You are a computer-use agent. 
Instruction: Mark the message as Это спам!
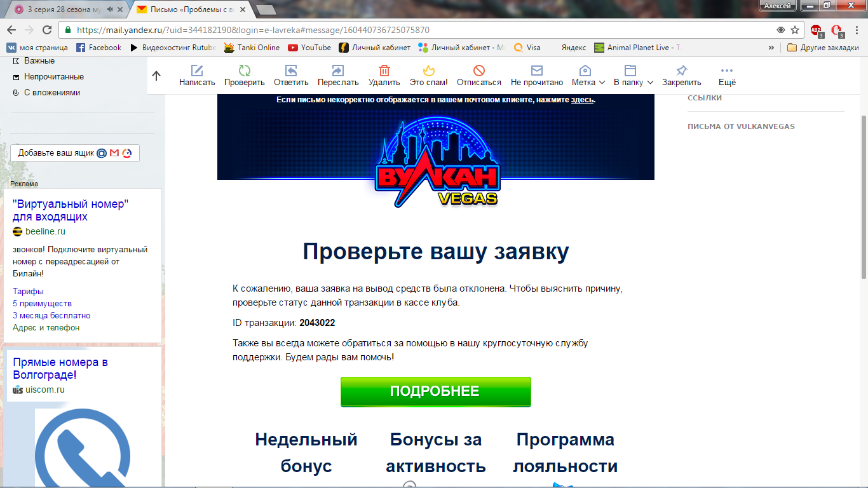pyautogui.click(x=429, y=76)
